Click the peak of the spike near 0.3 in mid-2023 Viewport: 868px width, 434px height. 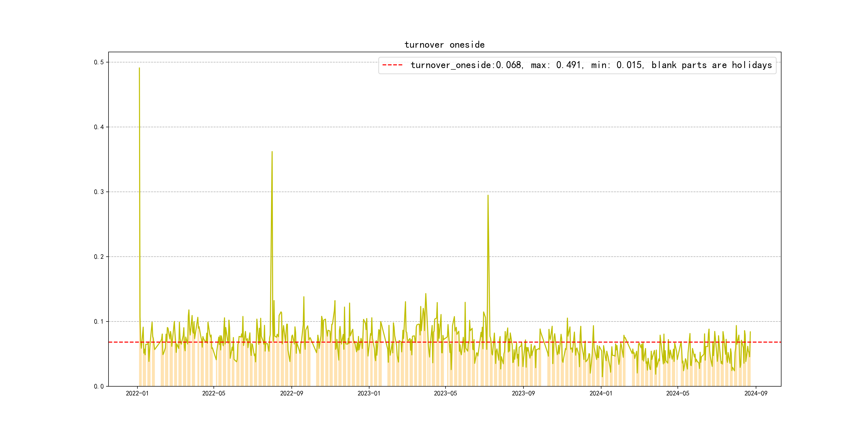coord(488,196)
